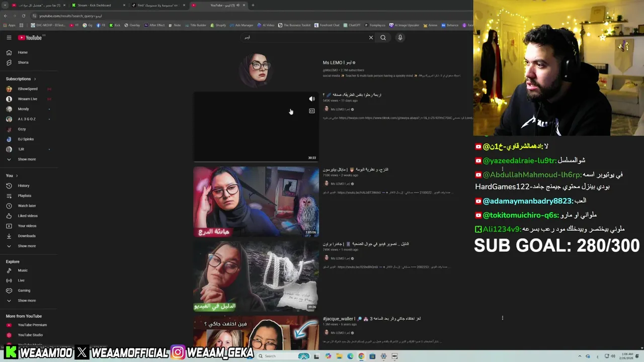Screen dimensions: 644x362
Task: Click the magnifier search button
Action: 383,38
